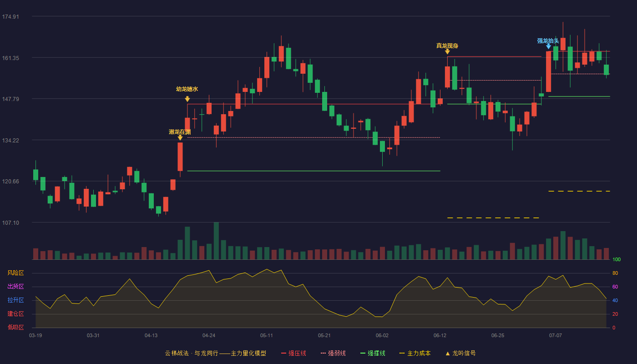Toggle the 主力成本 legend series
The image size is (637, 364).
(415, 353)
